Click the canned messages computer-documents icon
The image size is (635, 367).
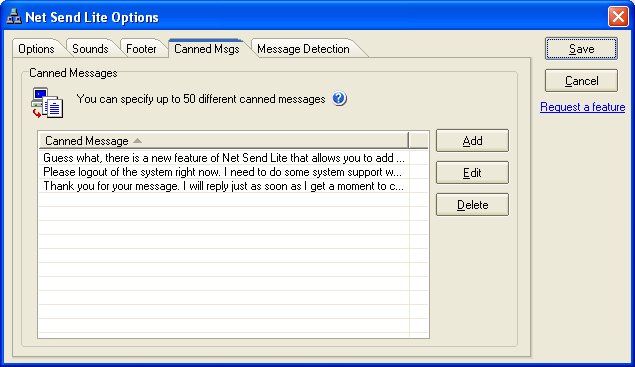[47, 103]
